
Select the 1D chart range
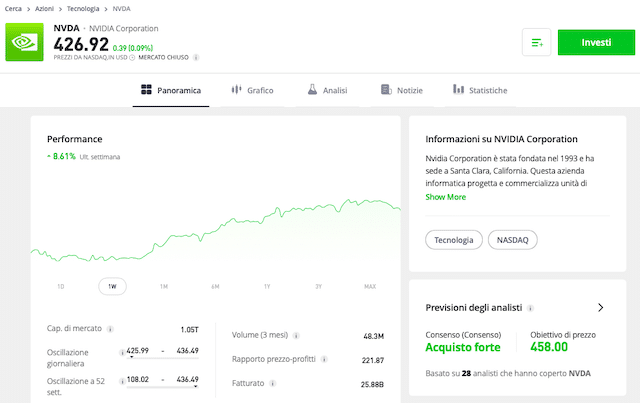[x=61, y=286]
